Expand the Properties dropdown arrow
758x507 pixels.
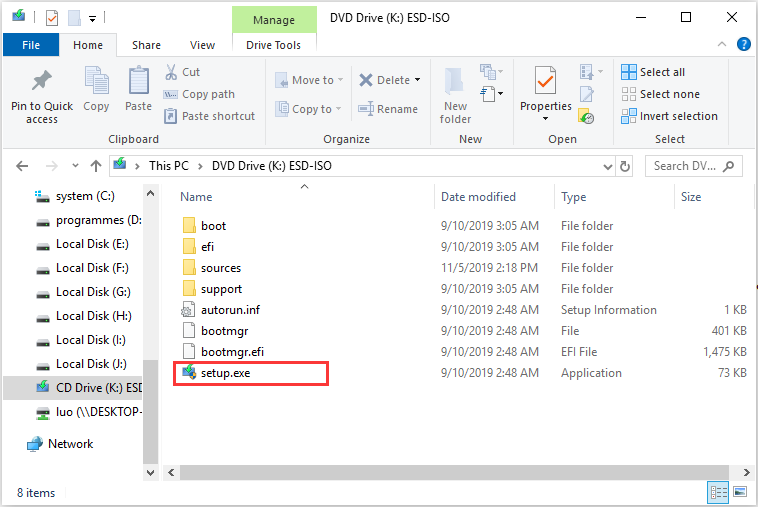(545, 118)
